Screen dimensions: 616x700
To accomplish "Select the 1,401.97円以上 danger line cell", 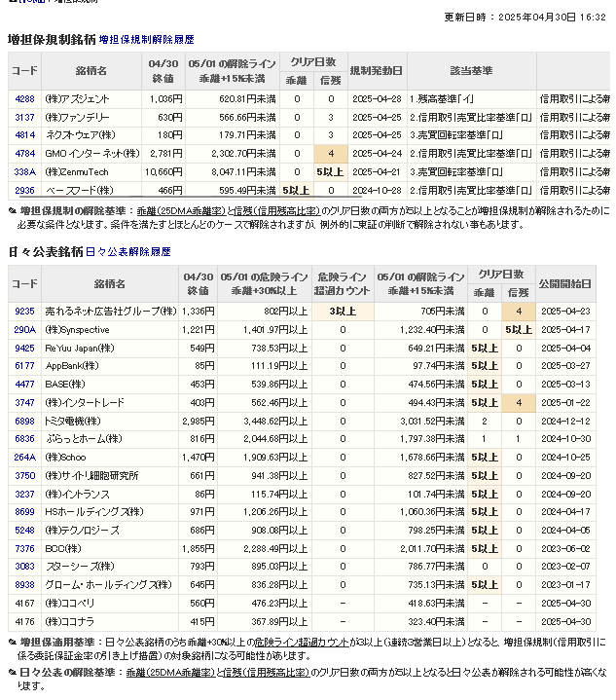I will (x=265, y=330).
